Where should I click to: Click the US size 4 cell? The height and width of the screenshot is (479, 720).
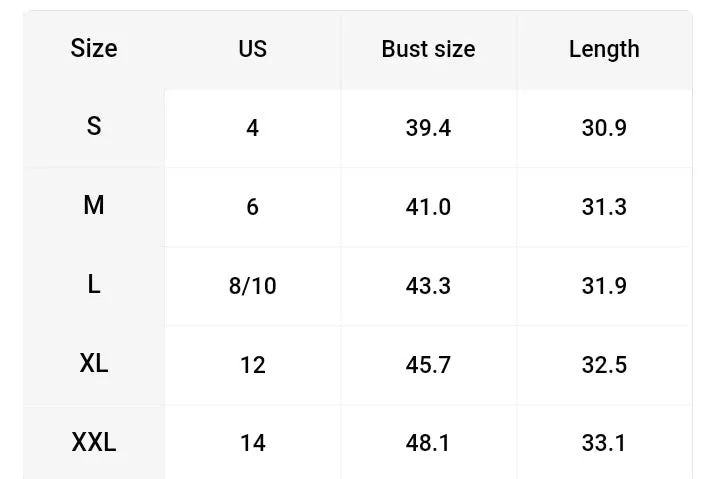pyautogui.click(x=253, y=128)
